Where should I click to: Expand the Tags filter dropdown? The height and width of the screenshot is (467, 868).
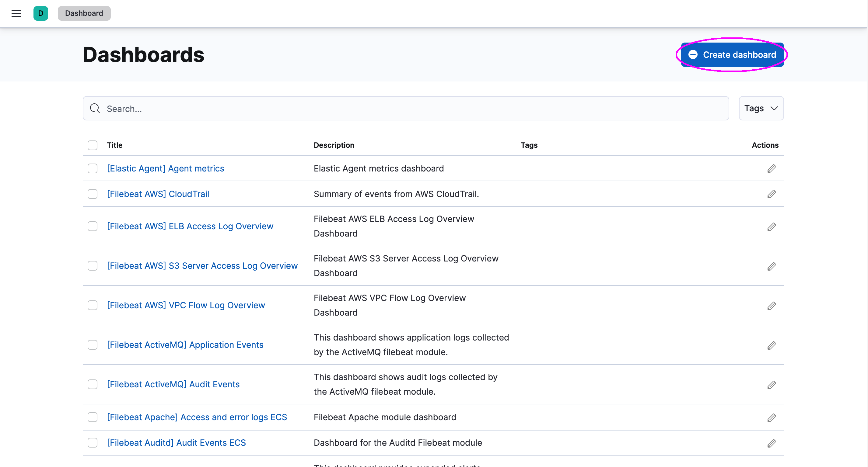(x=761, y=109)
